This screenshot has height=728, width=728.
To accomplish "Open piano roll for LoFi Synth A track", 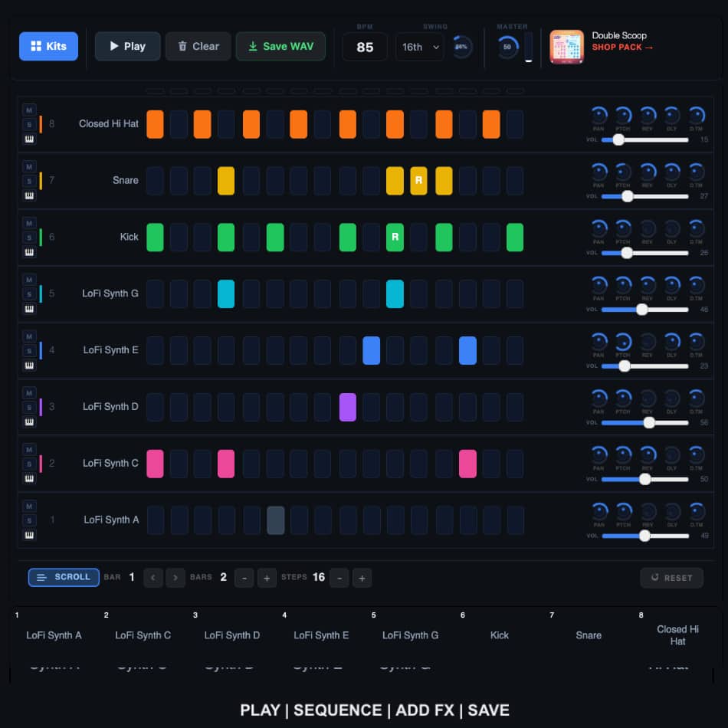I will point(29,536).
